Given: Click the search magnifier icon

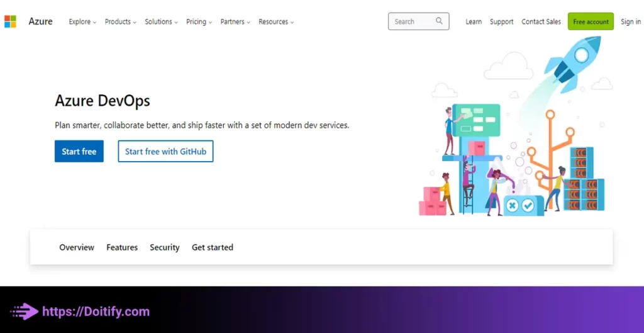Looking at the screenshot, I should 439,21.
